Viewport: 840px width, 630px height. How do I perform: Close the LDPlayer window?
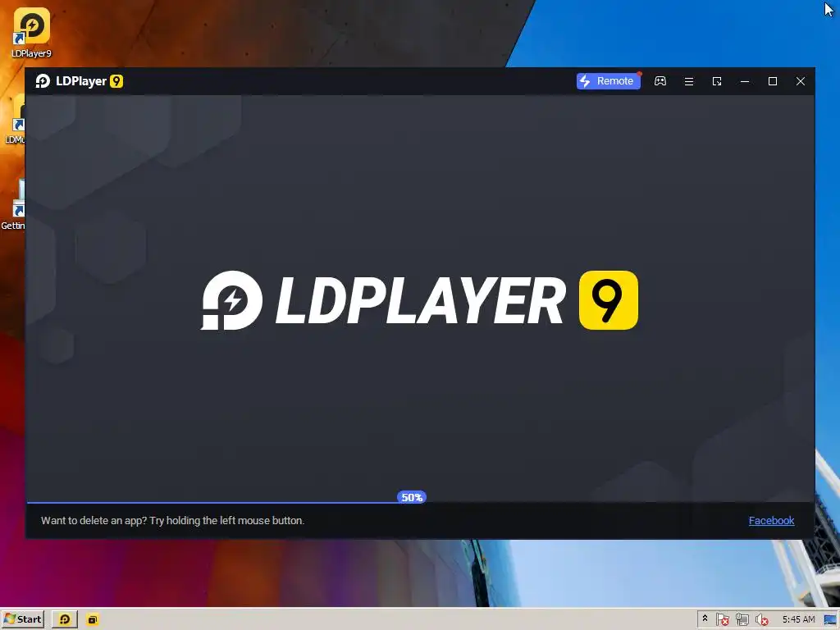[x=801, y=81]
